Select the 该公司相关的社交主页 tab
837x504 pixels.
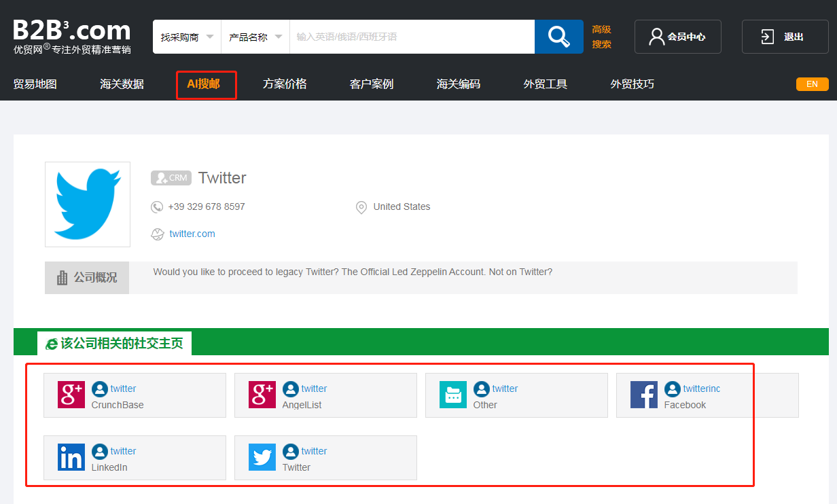click(115, 343)
